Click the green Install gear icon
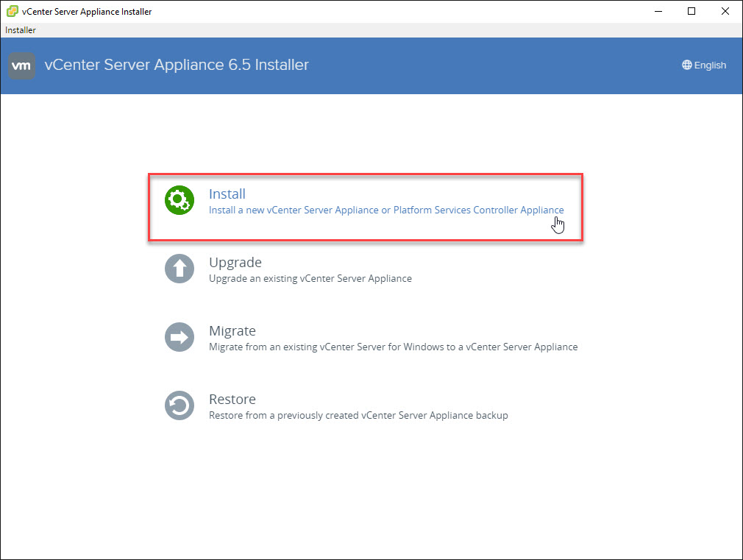This screenshot has height=560, width=743. point(179,200)
